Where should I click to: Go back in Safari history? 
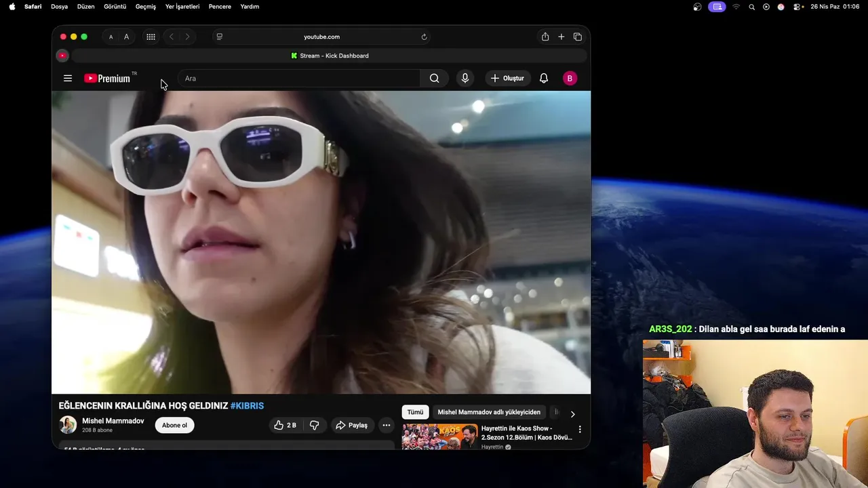pos(172,37)
